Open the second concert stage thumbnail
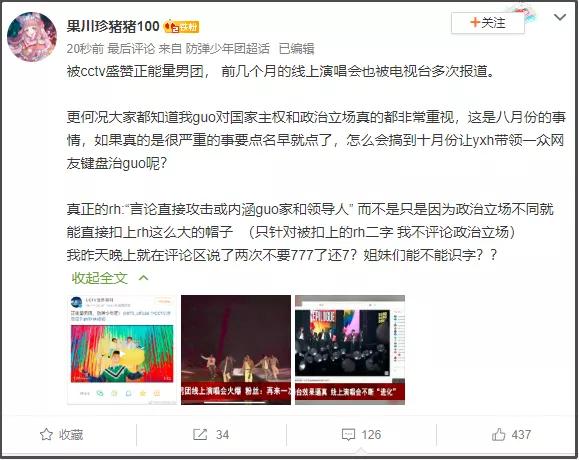 pos(236,350)
